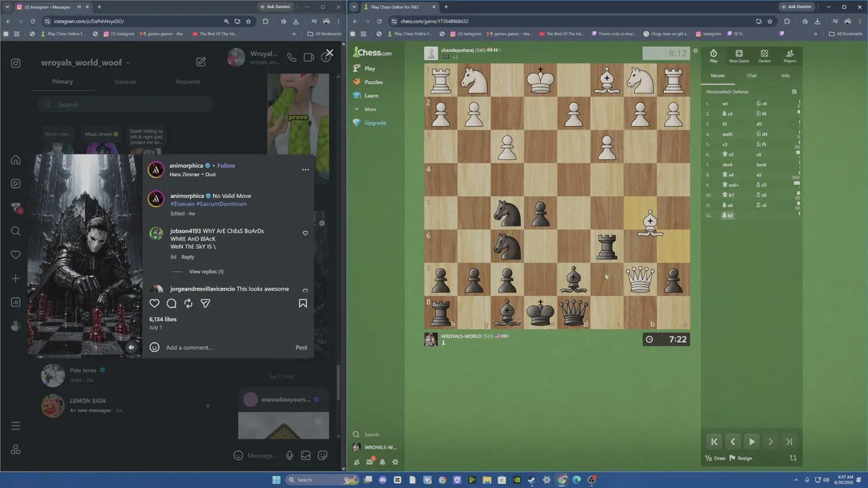Screen dimensions: 868x488
Task: Open emoji picker for comment
Action: [155, 348]
